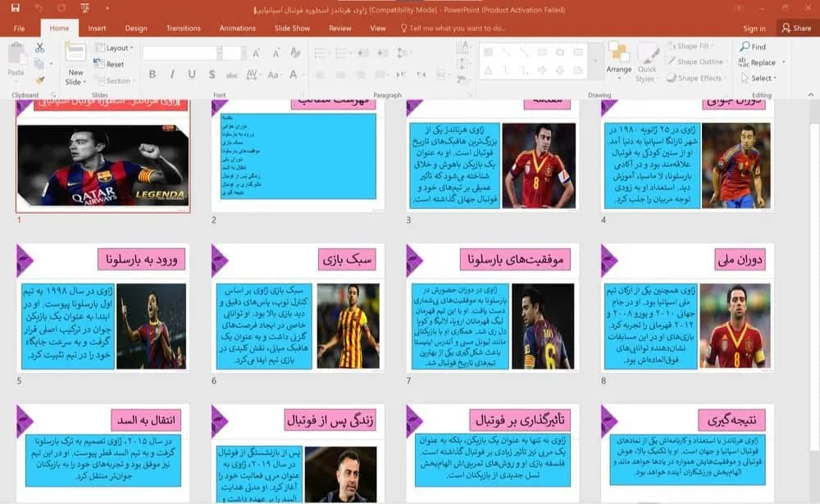Switch to the Slide Show tab

pyautogui.click(x=292, y=28)
